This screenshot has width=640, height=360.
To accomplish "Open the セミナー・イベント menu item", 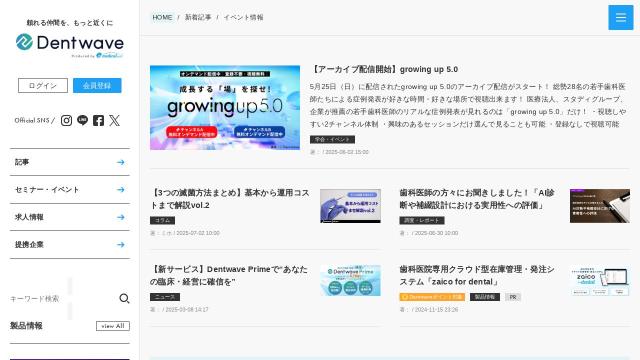I will point(70,190).
